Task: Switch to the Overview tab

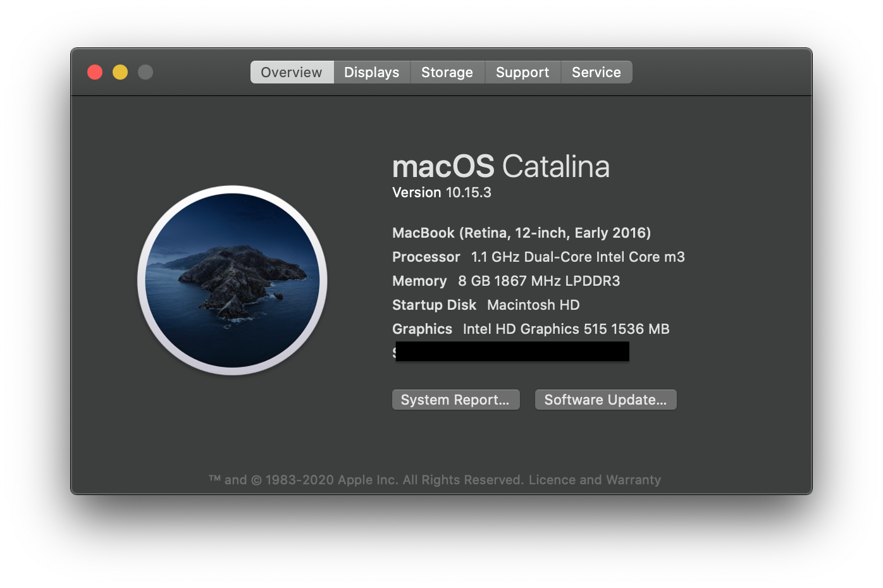Action: (x=292, y=72)
